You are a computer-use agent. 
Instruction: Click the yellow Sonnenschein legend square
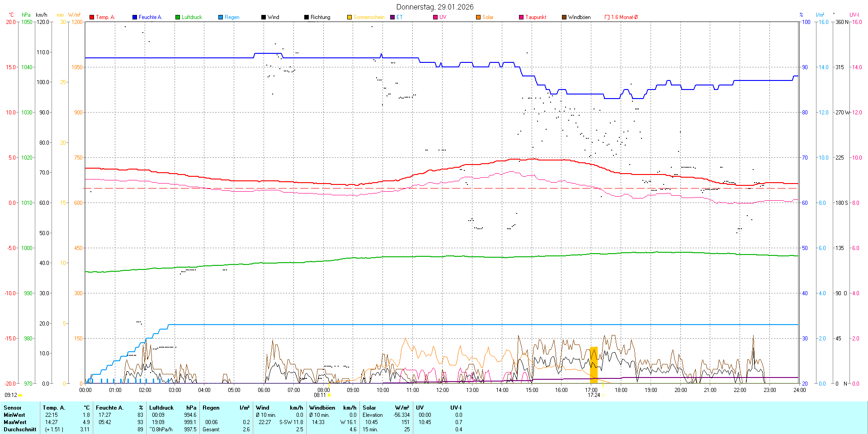tap(349, 17)
